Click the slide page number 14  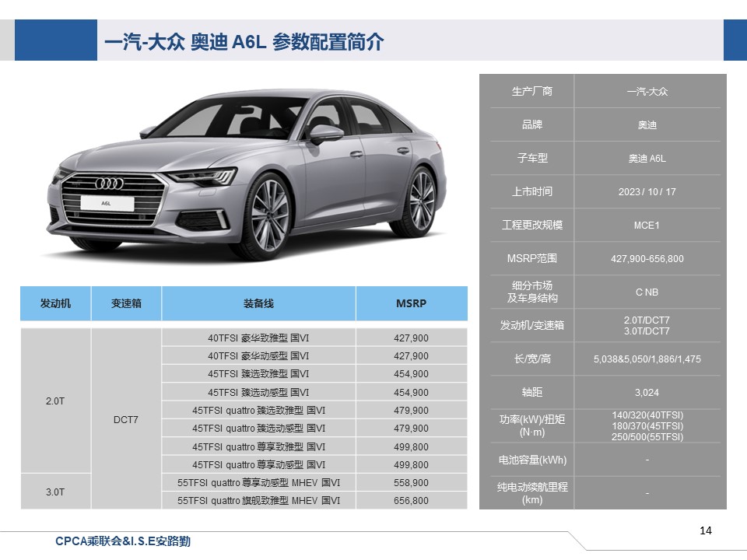[x=706, y=530]
